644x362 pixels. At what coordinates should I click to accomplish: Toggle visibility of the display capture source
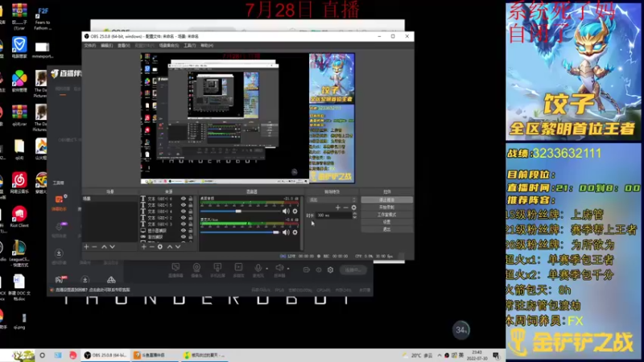coord(184,231)
